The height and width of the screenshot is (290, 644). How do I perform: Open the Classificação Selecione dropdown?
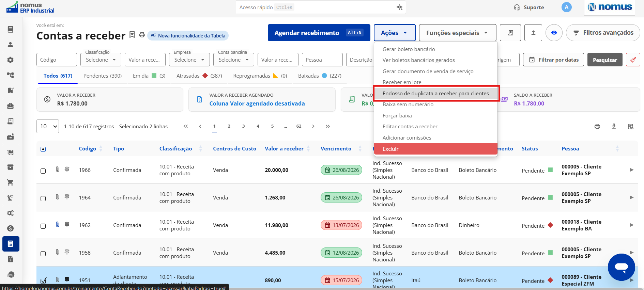coord(101,60)
